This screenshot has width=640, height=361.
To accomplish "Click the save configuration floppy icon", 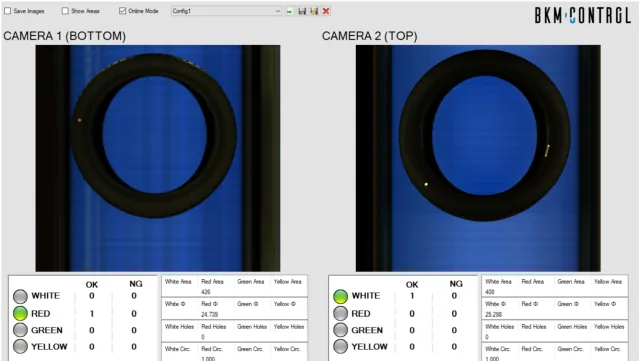I will coord(302,11).
